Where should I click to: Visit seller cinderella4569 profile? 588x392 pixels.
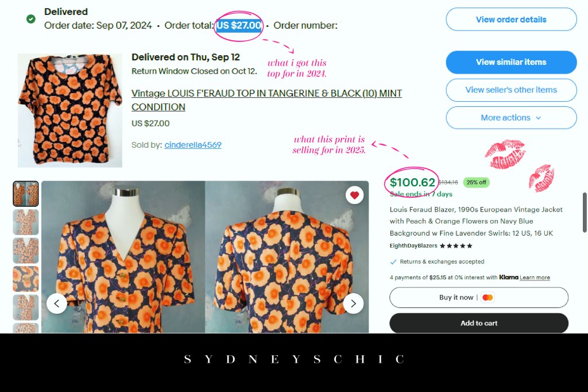pyautogui.click(x=193, y=145)
